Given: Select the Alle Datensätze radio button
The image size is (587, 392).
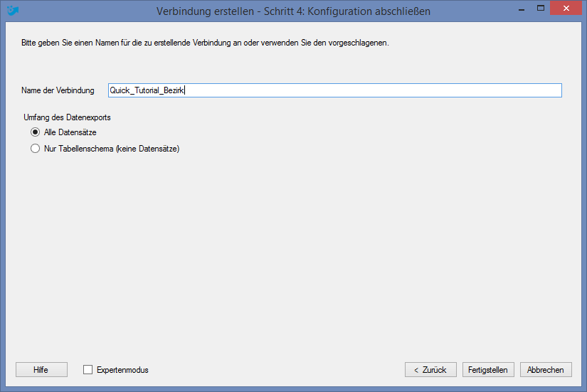Looking at the screenshot, I should pyautogui.click(x=35, y=132).
